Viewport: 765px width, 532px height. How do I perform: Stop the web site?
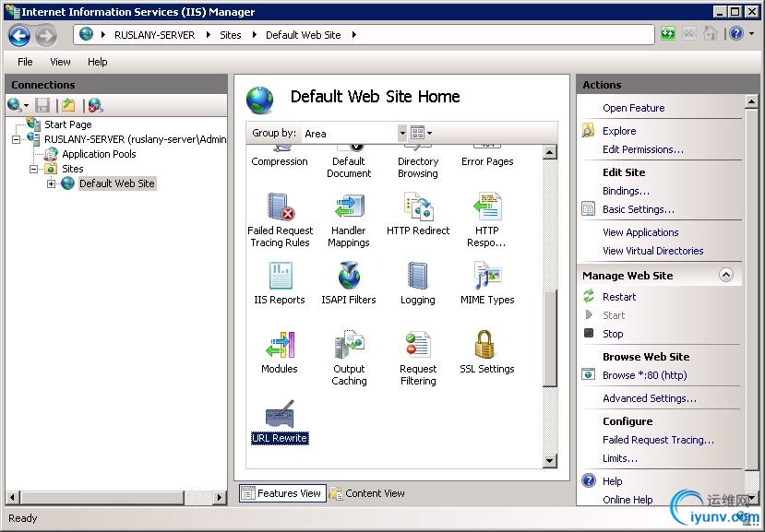click(613, 334)
